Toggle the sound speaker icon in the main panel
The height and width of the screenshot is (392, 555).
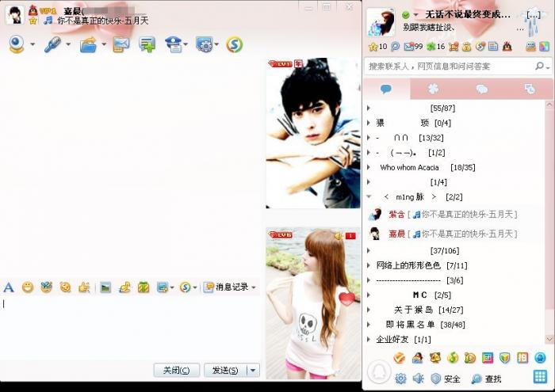(418, 379)
